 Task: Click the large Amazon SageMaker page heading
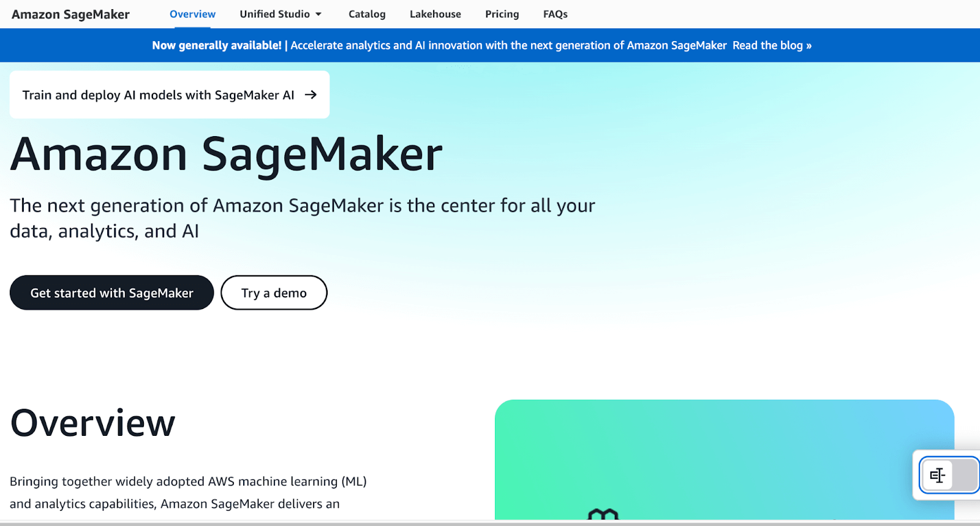(x=226, y=154)
